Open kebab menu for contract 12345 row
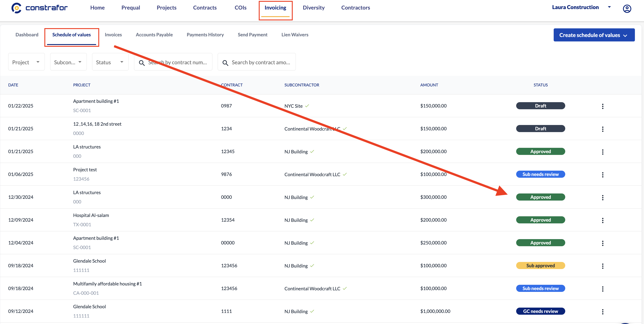 pos(603,152)
